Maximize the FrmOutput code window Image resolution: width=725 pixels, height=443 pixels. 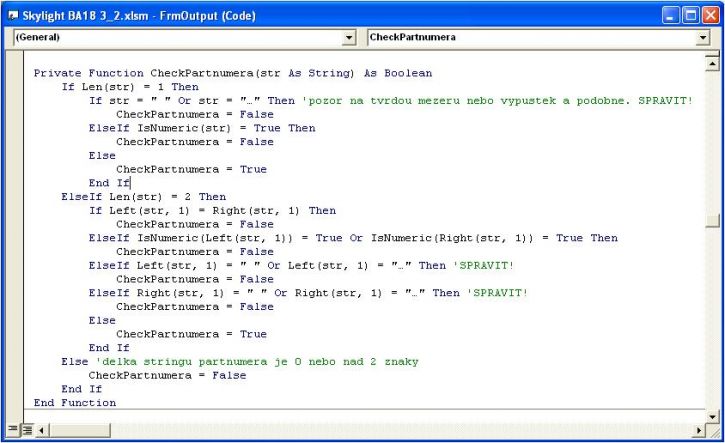(x=691, y=16)
